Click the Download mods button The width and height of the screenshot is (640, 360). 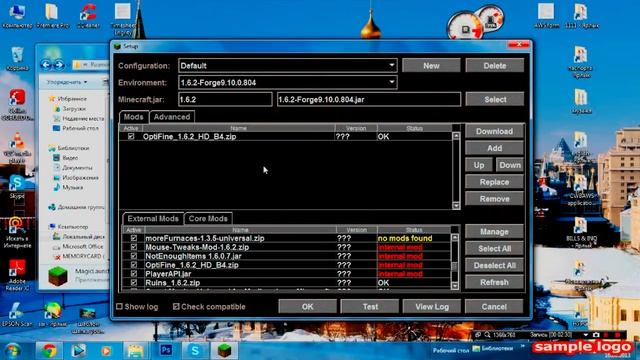[x=494, y=131]
